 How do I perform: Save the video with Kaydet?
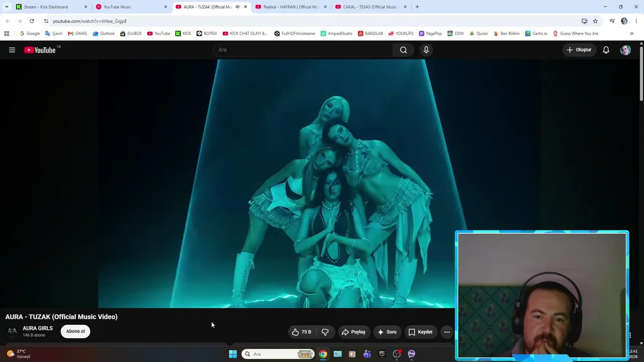coord(420,332)
